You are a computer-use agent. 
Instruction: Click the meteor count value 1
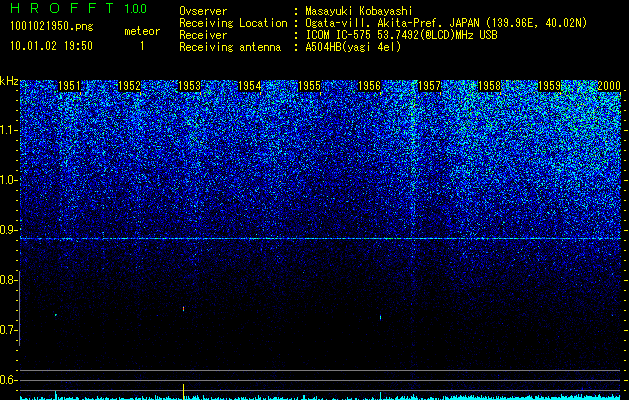click(x=142, y=46)
